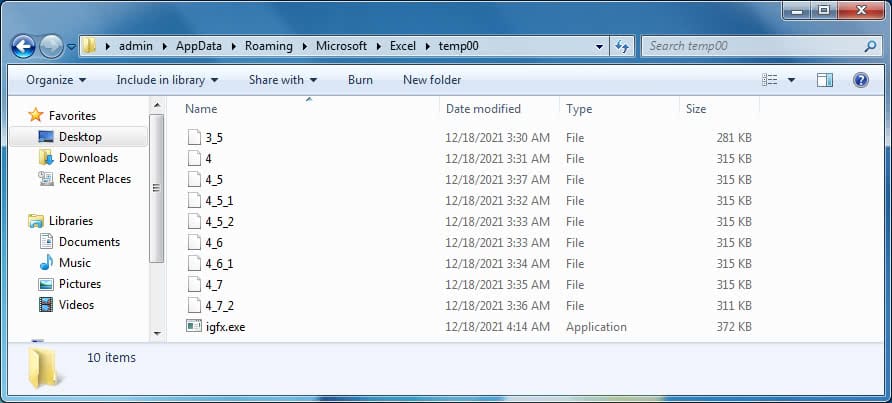Click Roaming in the address breadcrumb

point(269,46)
